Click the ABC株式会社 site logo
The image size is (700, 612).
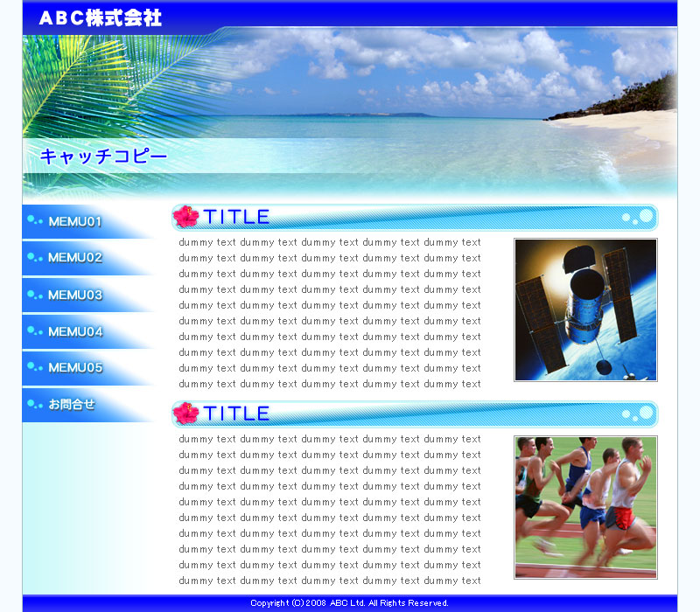pos(100,17)
